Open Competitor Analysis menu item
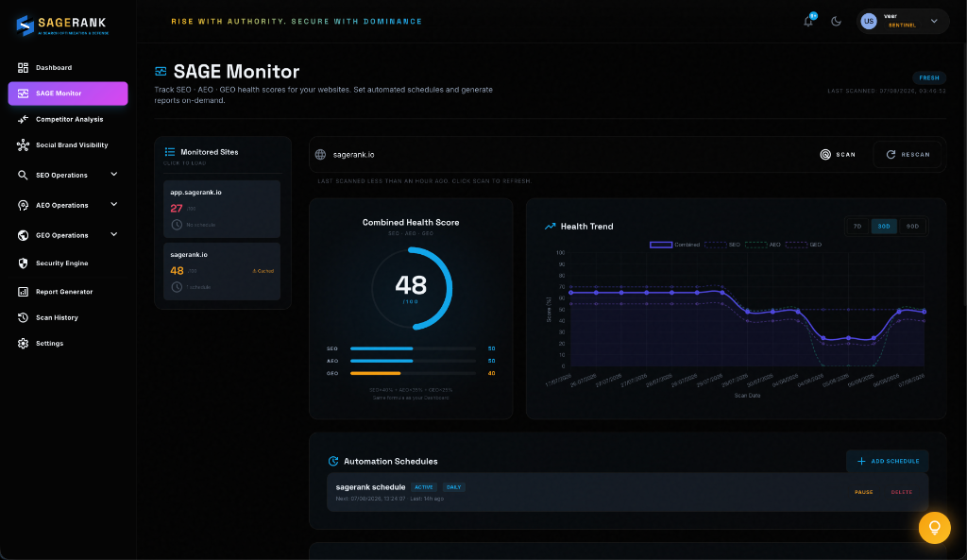Screen dimensions: 967x560 68,119
